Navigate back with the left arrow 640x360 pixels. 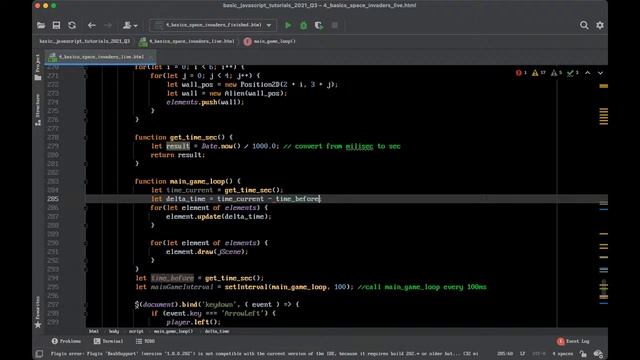[91, 25]
